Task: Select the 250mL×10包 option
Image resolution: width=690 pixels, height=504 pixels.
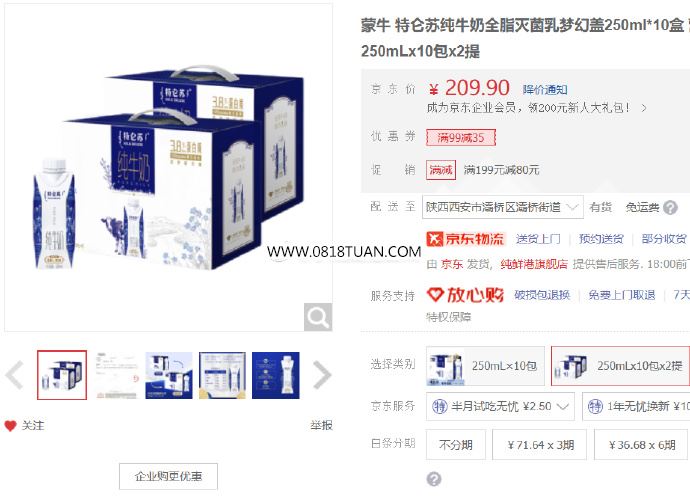Action: coord(485,366)
